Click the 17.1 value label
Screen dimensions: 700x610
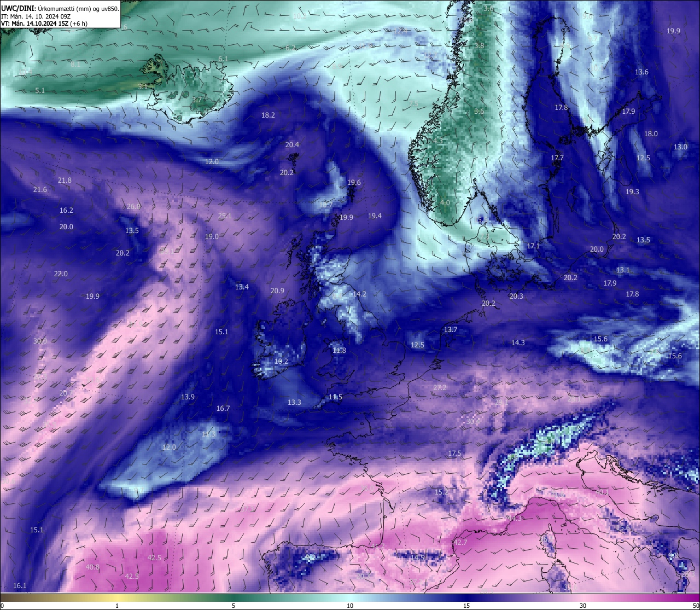click(x=533, y=246)
